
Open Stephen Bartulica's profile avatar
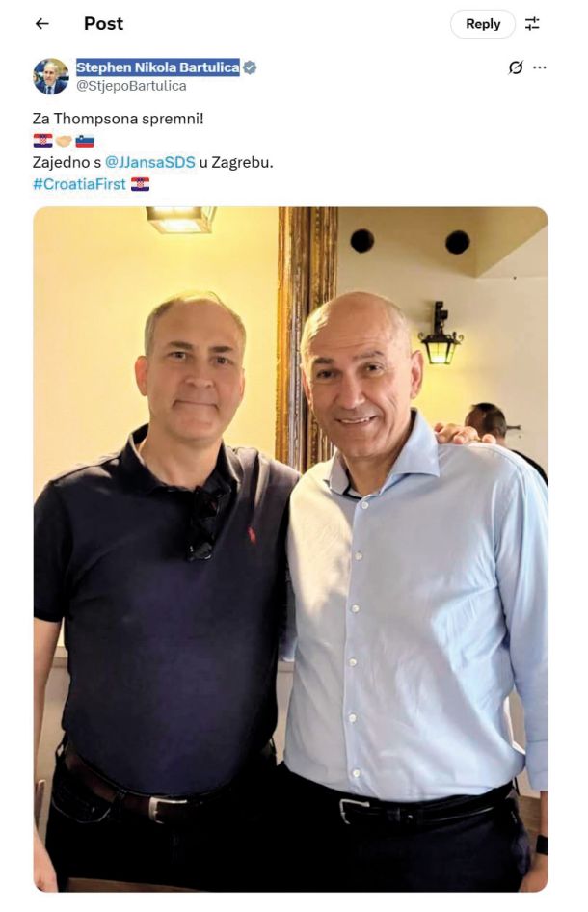coord(50,76)
